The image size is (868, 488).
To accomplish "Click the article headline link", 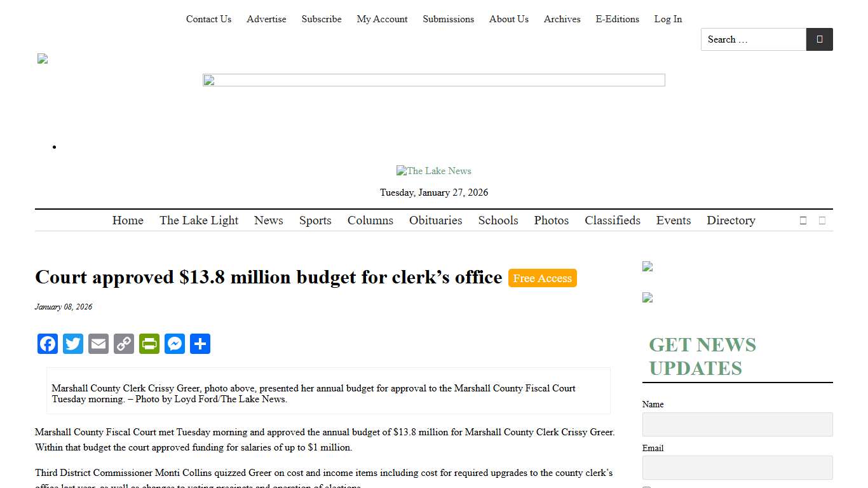I will (269, 277).
